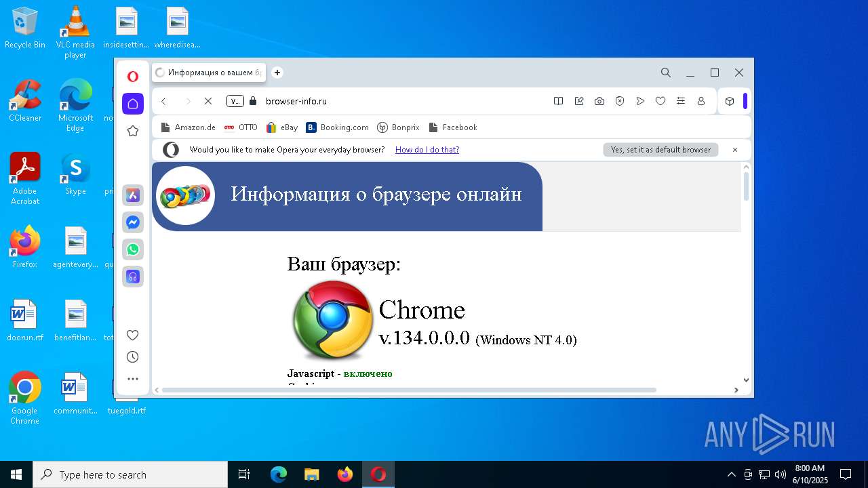Viewport: 868px width, 488px height.
Task: Add page to bookmarks heart icon
Action: pos(660,101)
